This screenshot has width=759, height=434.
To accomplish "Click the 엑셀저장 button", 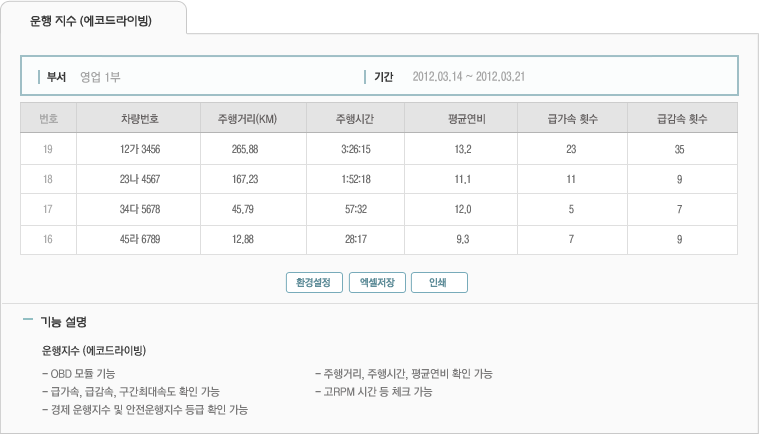I will coord(377,282).
